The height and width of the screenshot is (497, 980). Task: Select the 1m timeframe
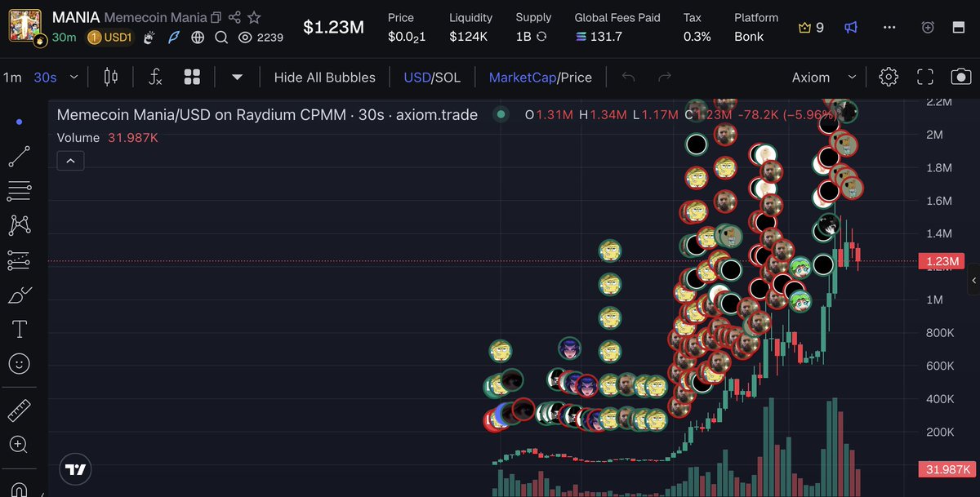coord(12,78)
